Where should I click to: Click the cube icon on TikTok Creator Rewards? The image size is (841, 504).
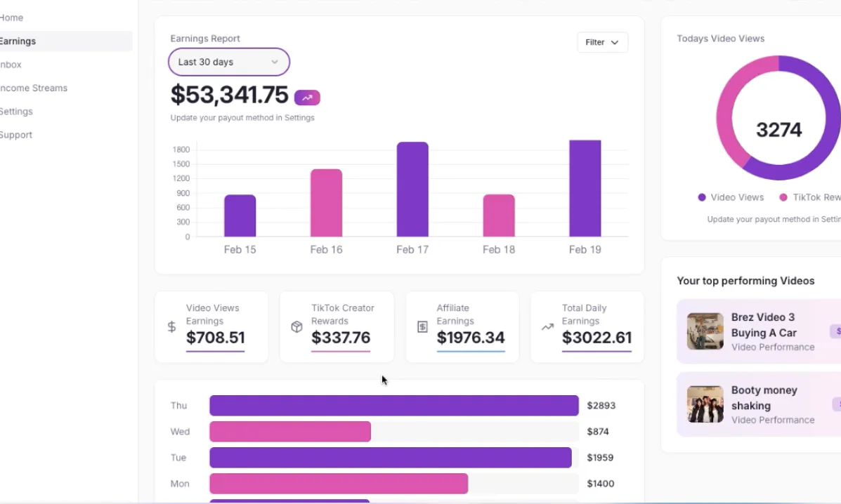(x=296, y=327)
